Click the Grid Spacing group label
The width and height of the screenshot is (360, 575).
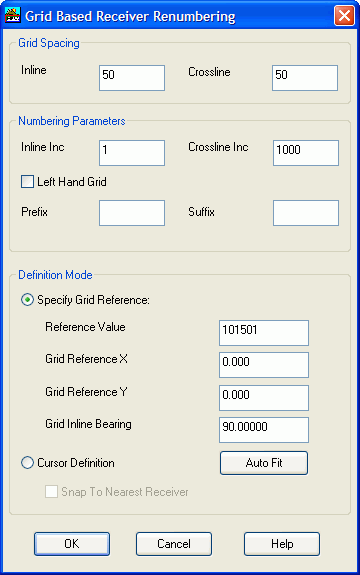pos(49,43)
